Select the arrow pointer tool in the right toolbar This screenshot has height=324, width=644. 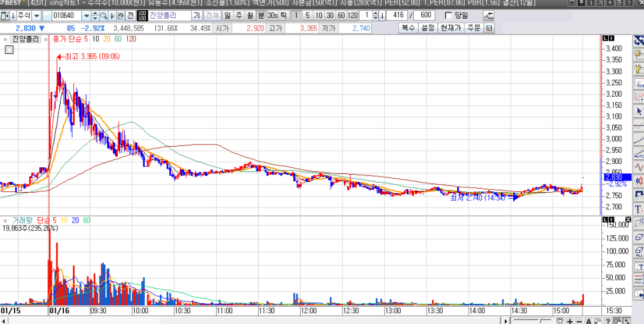639,111
